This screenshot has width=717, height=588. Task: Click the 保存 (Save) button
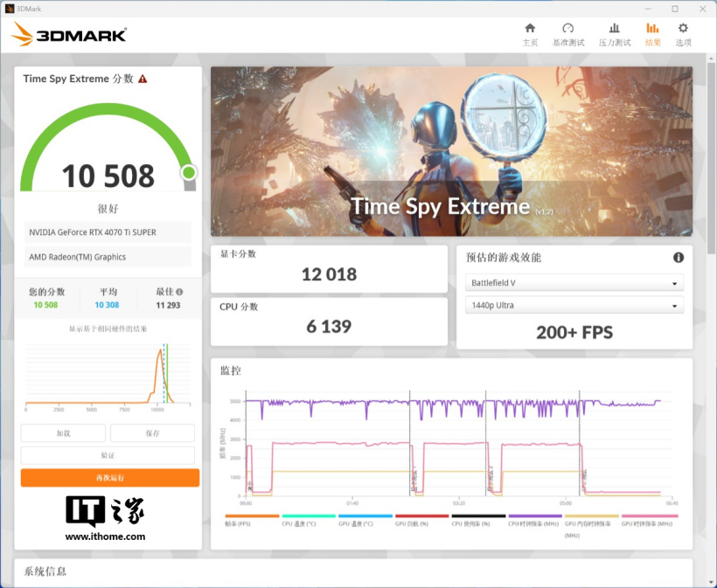(x=152, y=433)
